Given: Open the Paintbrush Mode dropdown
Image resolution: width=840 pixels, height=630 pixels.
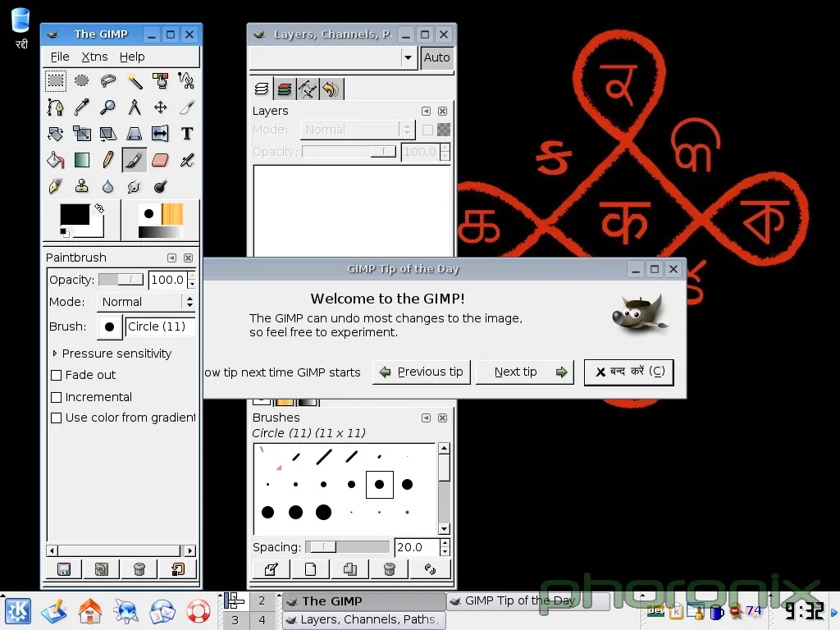Looking at the screenshot, I should [146, 302].
